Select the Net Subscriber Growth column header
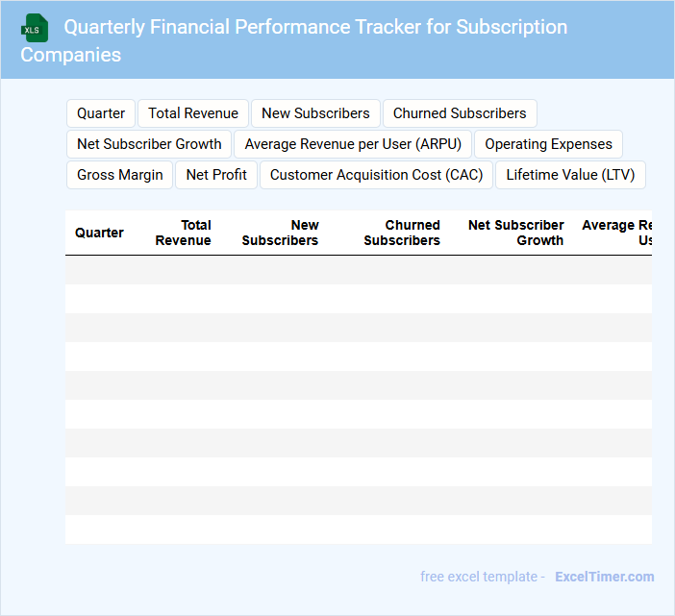 tap(516, 233)
